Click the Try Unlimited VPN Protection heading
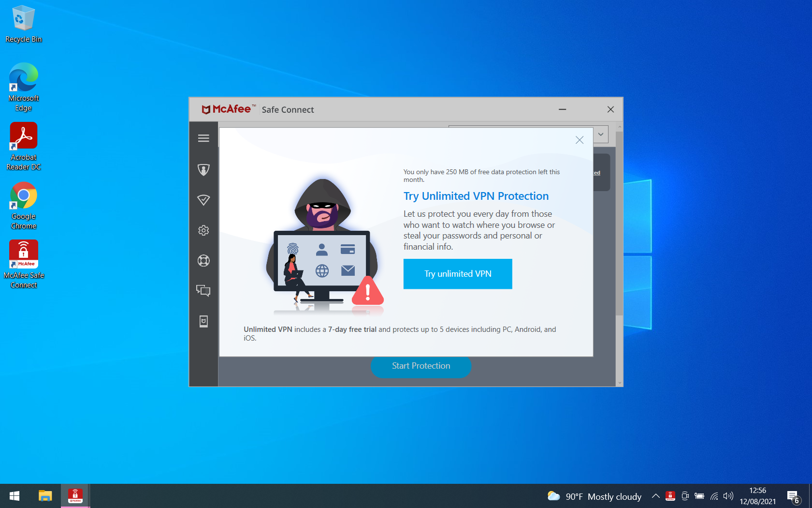The height and width of the screenshot is (508, 812). 476,196
